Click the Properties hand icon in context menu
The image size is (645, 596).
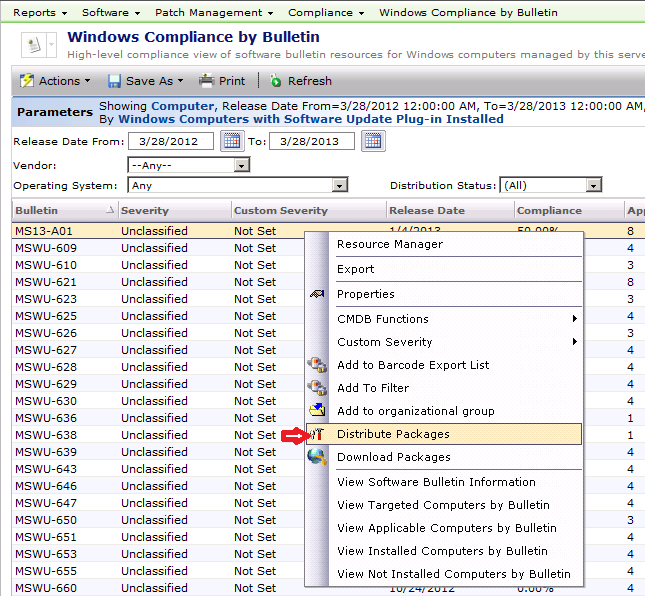317,294
